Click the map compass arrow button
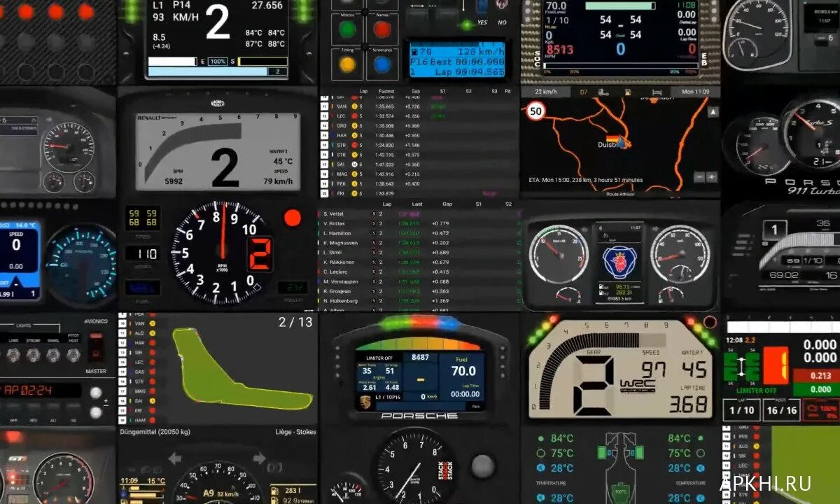The height and width of the screenshot is (504, 840). [x=713, y=112]
